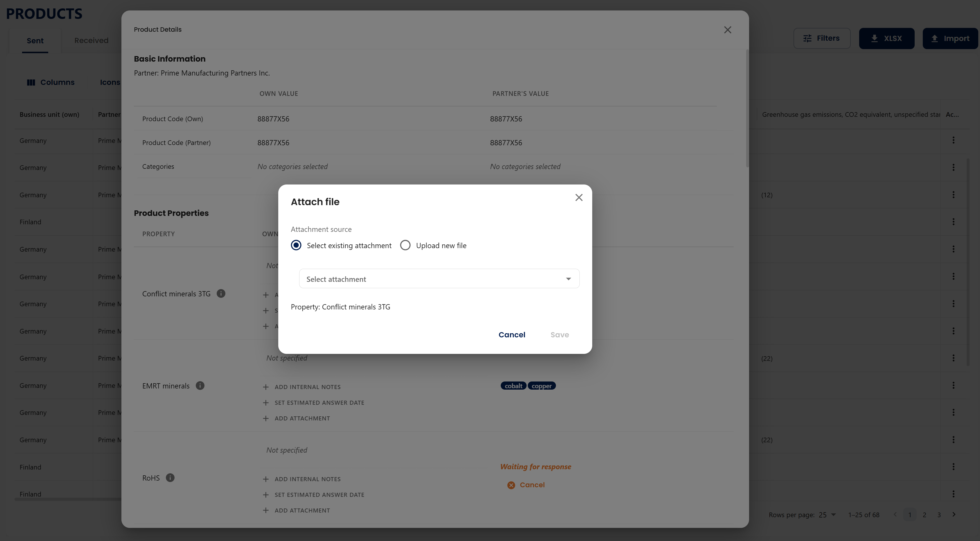
Task: Open row actions menu for first Germany row
Action: 953,140
